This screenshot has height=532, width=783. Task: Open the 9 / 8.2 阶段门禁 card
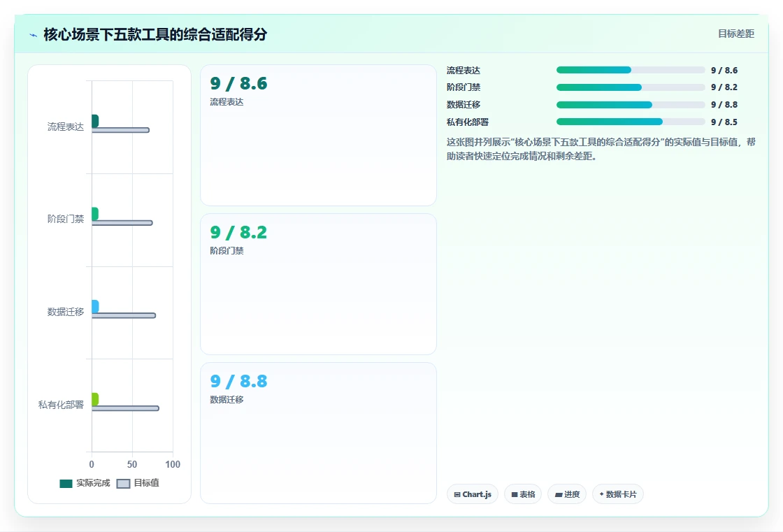318,285
